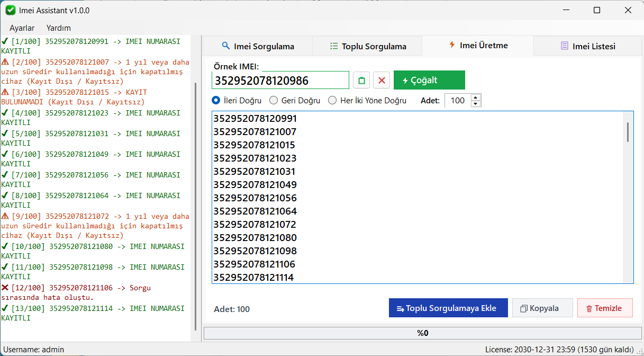Screen dimensions: 644x356
Task: Click the log panel scrollbar
Action: [x=196, y=207]
